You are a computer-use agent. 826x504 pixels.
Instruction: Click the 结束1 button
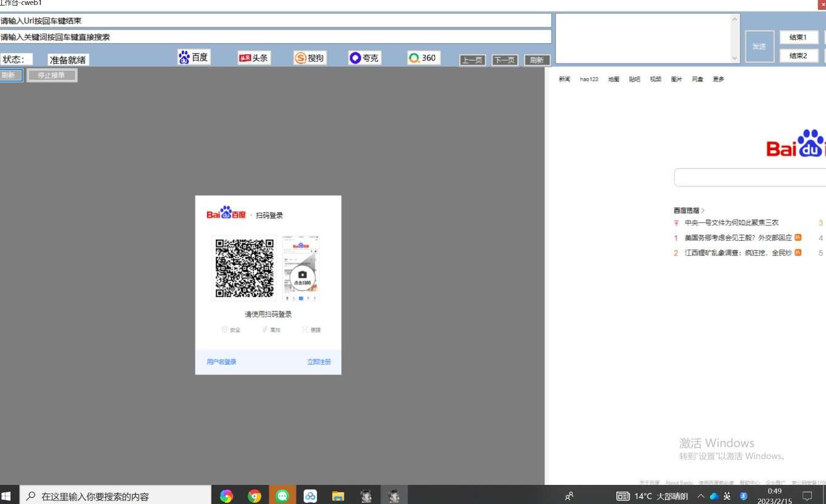coord(798,37)
